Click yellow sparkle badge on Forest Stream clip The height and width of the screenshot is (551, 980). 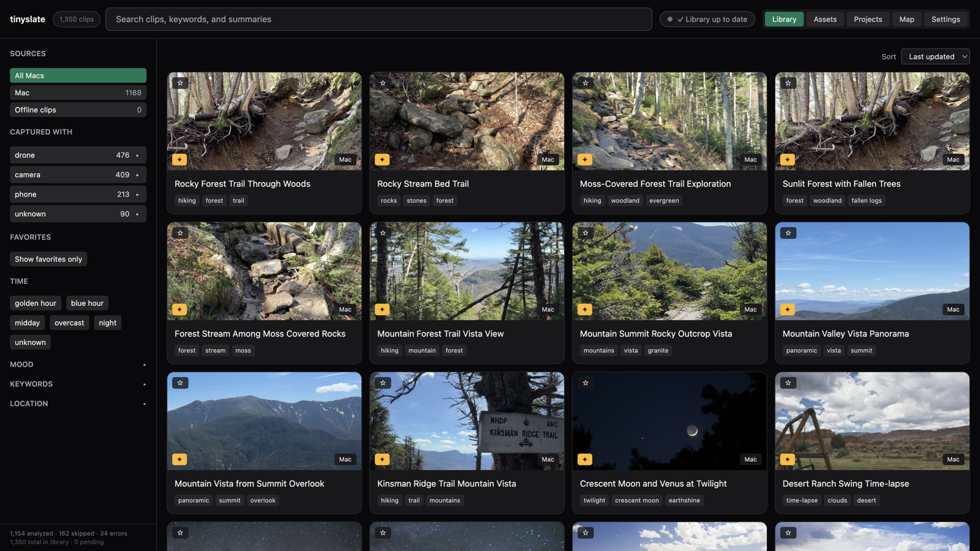(x=179, y=310)
